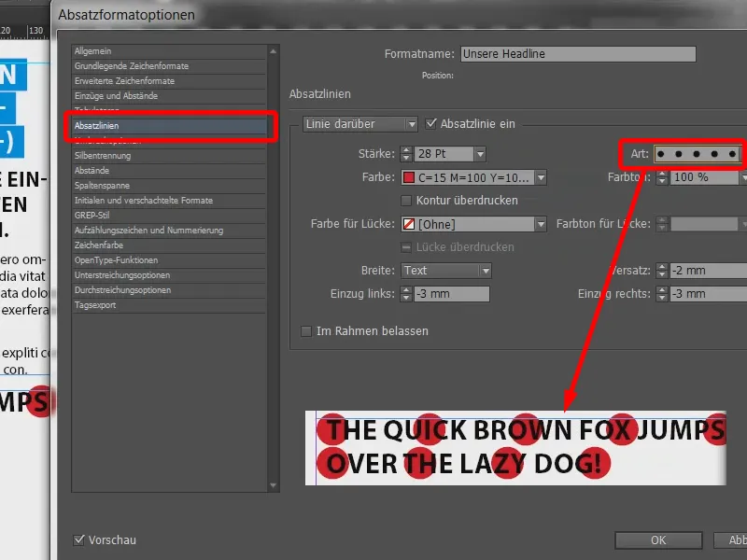Viewport: 747px width, 560px height.
Task: Select Abstände in the category list
Action: [x=169, y=171]
